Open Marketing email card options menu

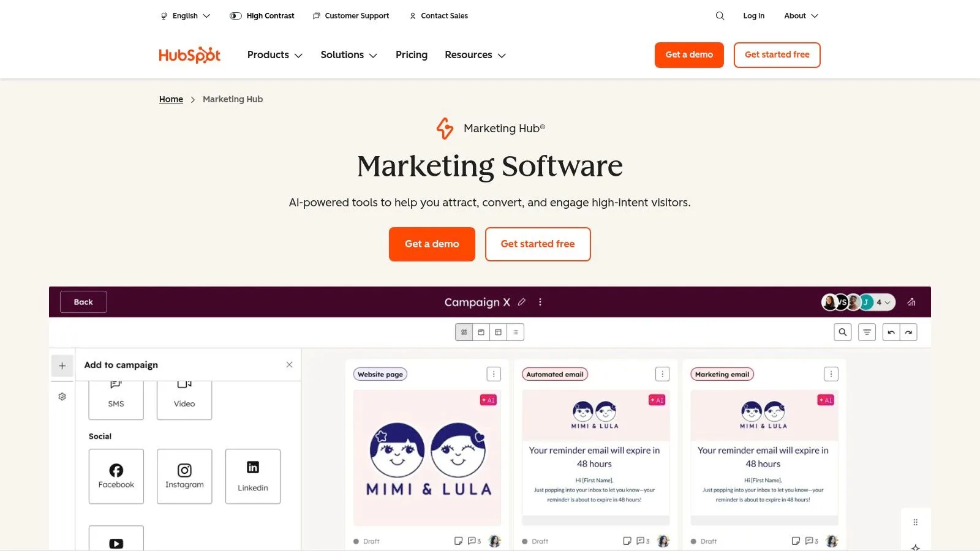(x=831, y=374)
